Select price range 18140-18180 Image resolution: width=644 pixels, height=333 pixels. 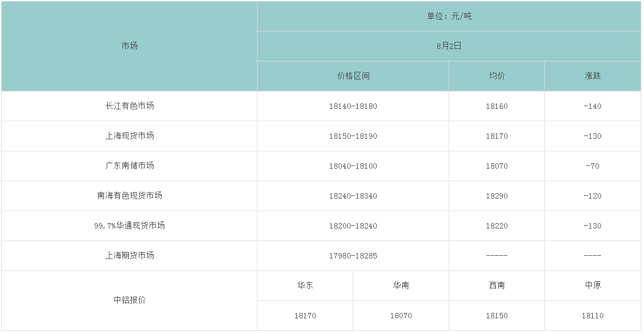[x=353, y=106]
